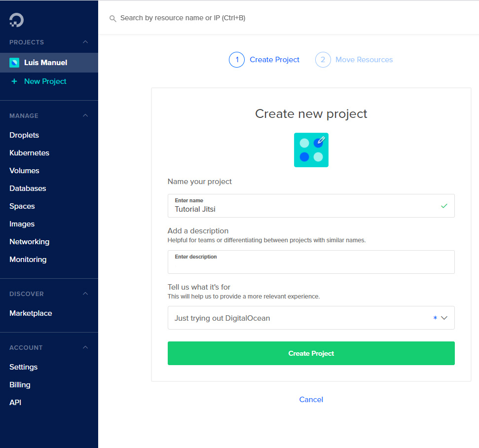Open the project purpose dropdown
The width and height of the screenshot is (479, 448).
pyautogui.click(x=311, y=318)
